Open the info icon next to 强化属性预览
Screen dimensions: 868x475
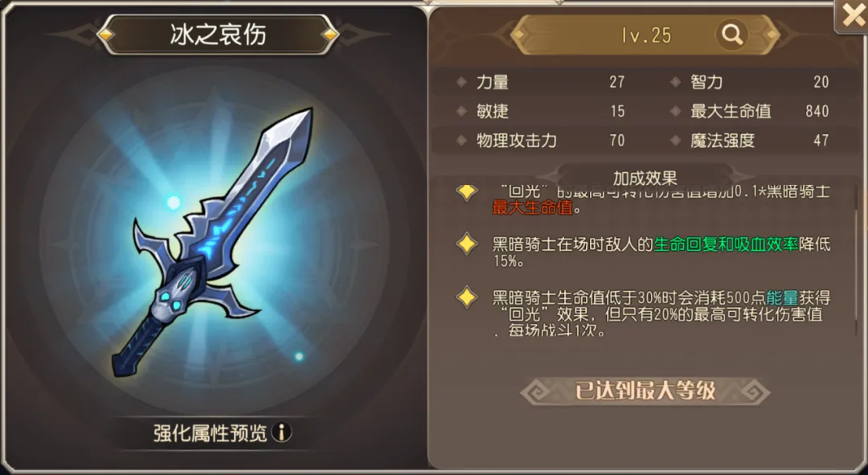282,432
